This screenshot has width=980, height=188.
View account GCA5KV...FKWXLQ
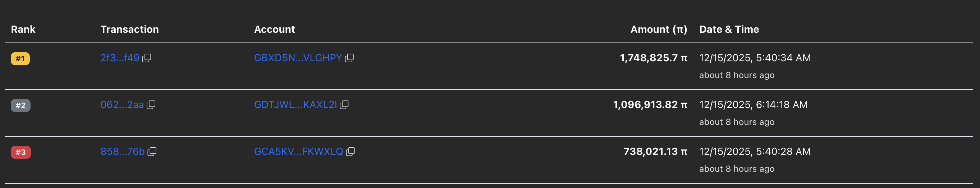click(x=298, y=152)
